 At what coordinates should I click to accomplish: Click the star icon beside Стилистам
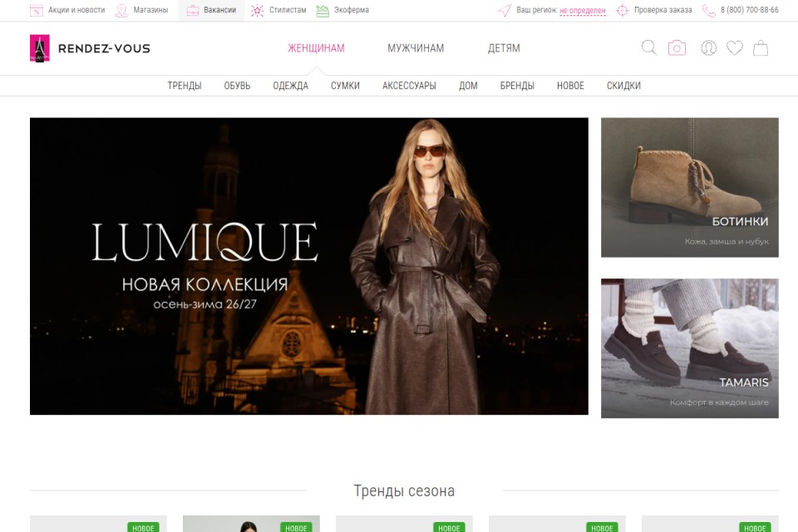pyautogui.click(x=257, y=10)
